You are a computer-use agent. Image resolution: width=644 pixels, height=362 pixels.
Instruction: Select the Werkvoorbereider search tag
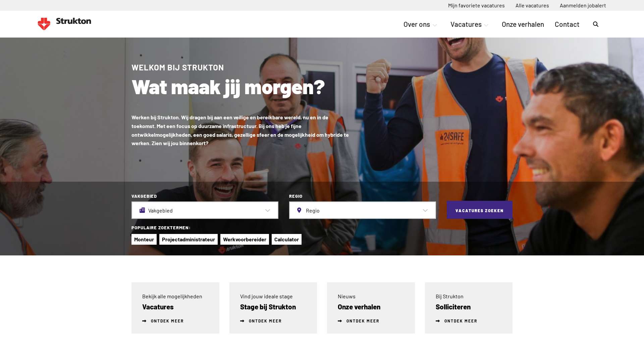pos(245,239)
